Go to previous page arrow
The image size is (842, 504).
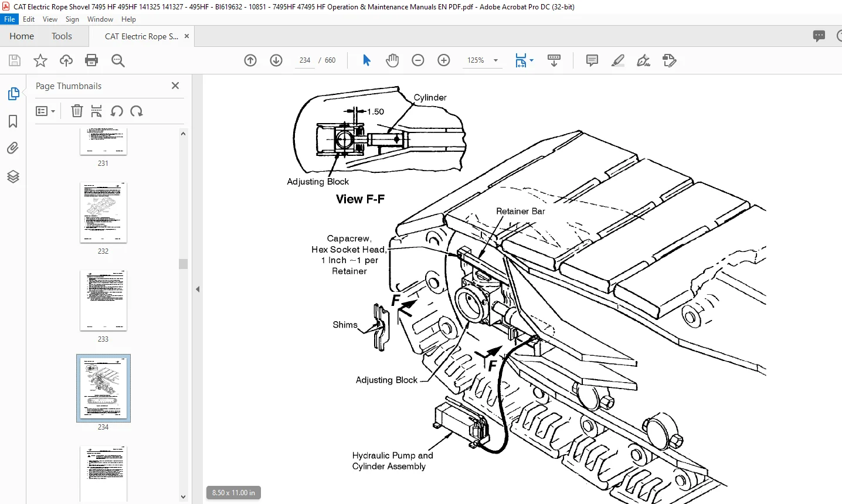(x=250, y=60)
